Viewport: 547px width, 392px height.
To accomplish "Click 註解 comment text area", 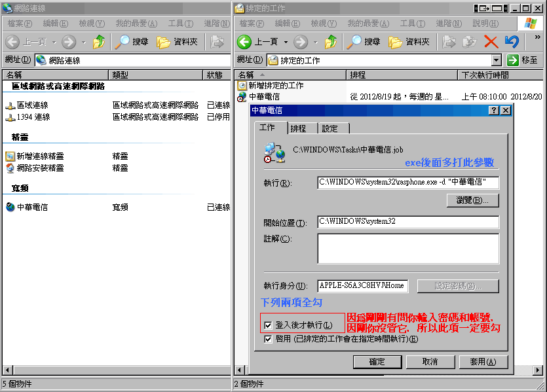I will pos(408,249).
